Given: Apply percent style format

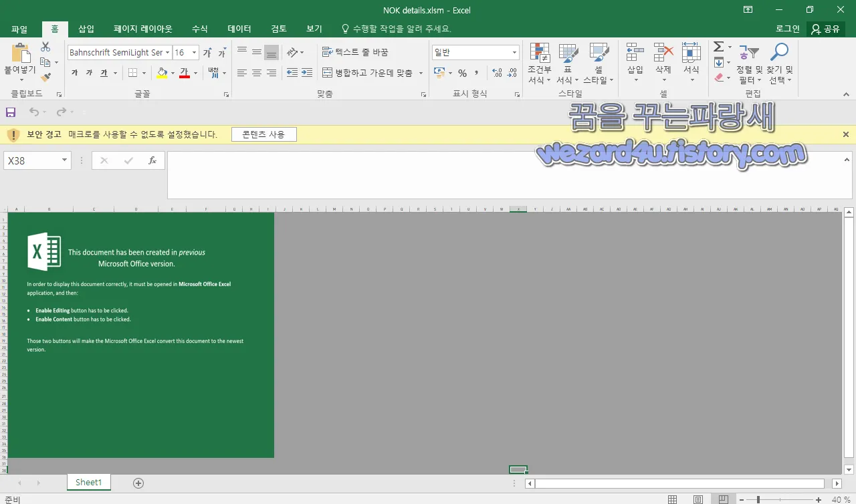Looking at the screenshot, I should click(x=462, y=73).
